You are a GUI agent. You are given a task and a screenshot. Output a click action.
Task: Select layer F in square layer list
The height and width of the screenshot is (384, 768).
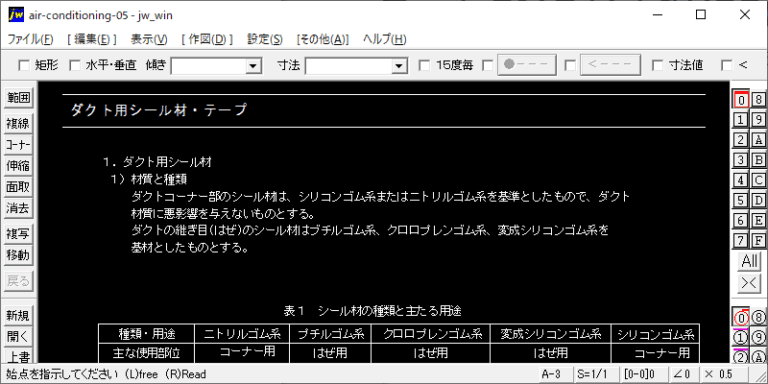click(759, 240)
